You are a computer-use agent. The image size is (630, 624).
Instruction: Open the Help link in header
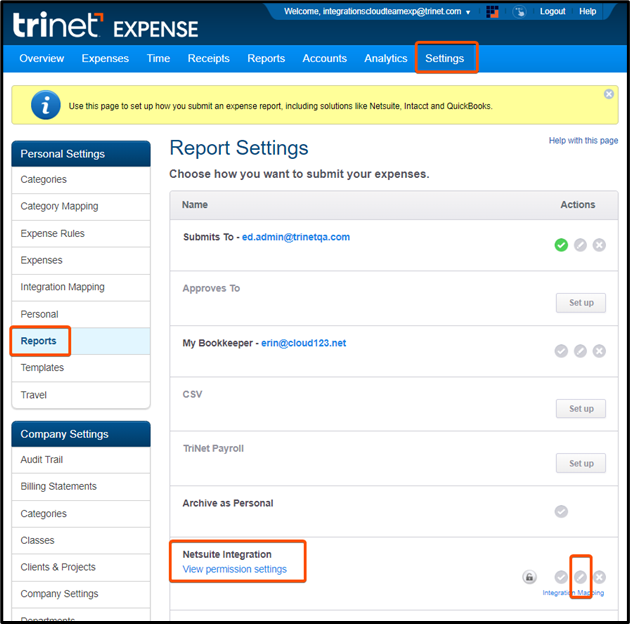[587, 12]
